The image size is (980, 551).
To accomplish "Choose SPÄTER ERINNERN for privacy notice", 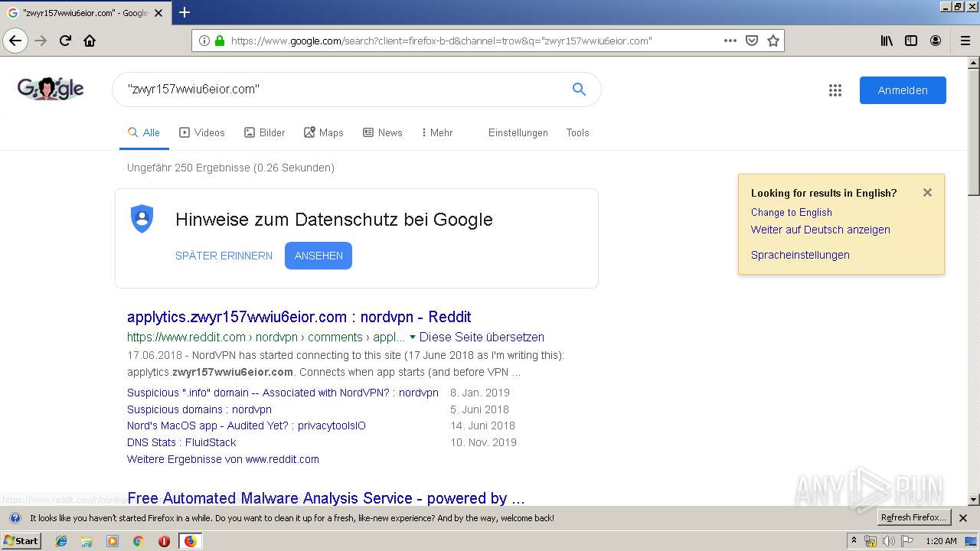I will coord(224,256).
